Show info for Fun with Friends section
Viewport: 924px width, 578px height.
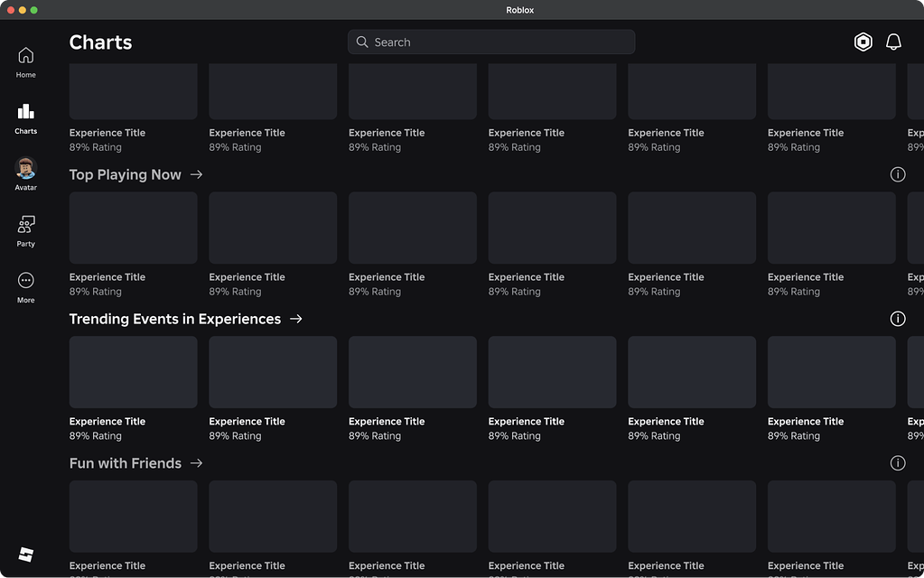click(898, 462)
